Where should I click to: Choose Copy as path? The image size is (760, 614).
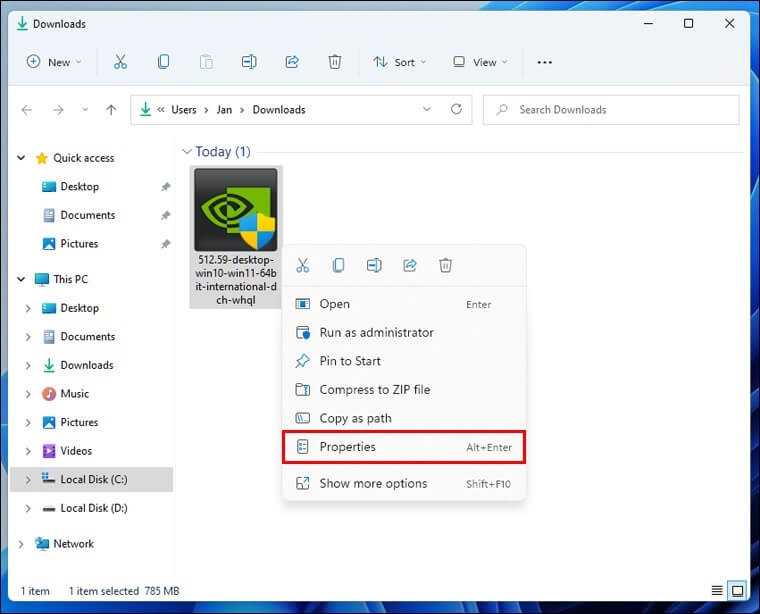(404, 418)
